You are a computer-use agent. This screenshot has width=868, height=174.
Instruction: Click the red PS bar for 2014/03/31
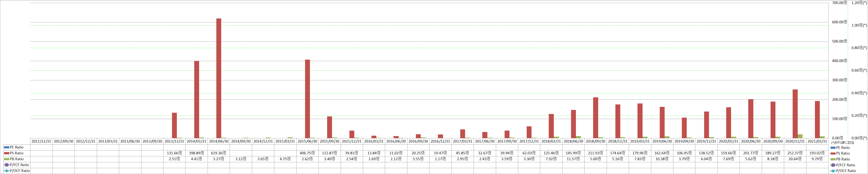[197, 100]
